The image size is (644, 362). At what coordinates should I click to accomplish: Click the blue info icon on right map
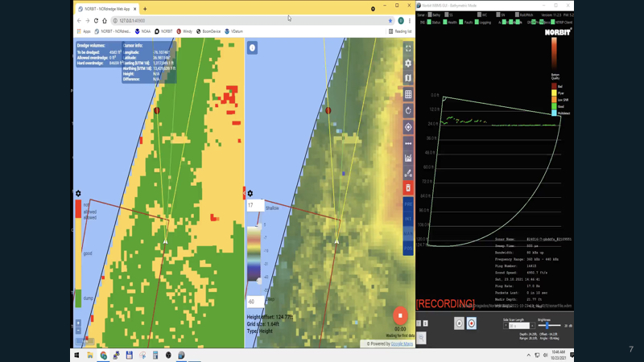pos(252,48)
